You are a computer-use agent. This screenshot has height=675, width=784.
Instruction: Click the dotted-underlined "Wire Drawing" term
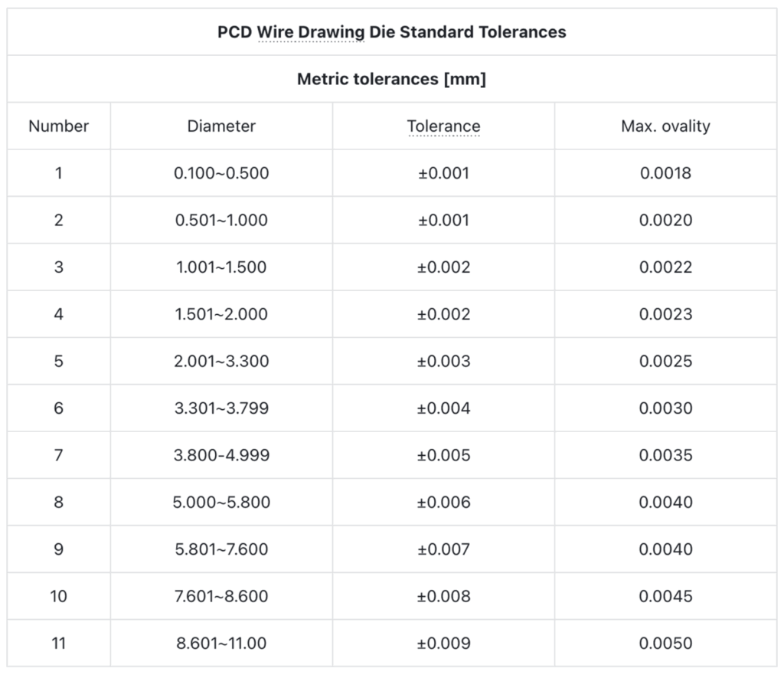pos(311,32)
